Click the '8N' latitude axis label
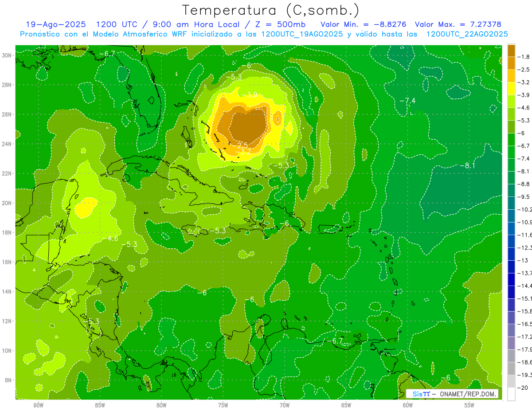This screenshot has height=411, width=532. (9, 380)
